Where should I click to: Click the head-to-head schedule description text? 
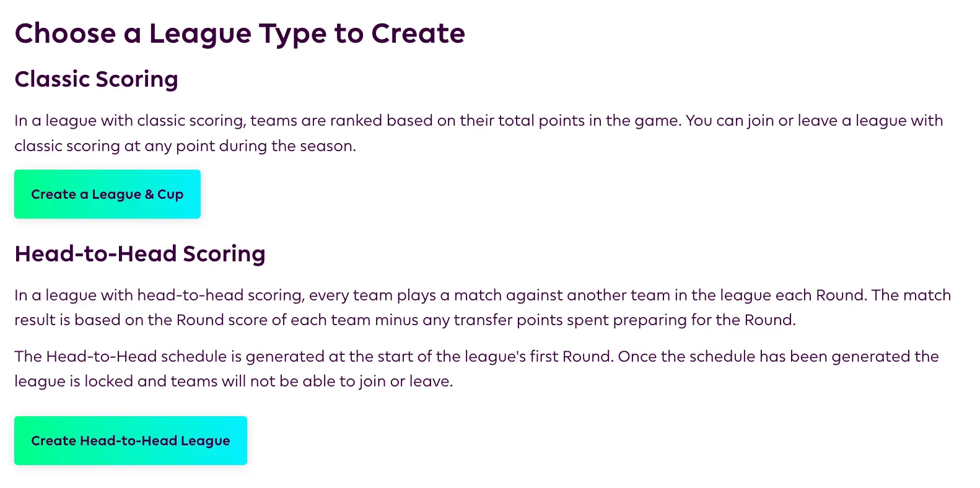(x=477, y=368)
